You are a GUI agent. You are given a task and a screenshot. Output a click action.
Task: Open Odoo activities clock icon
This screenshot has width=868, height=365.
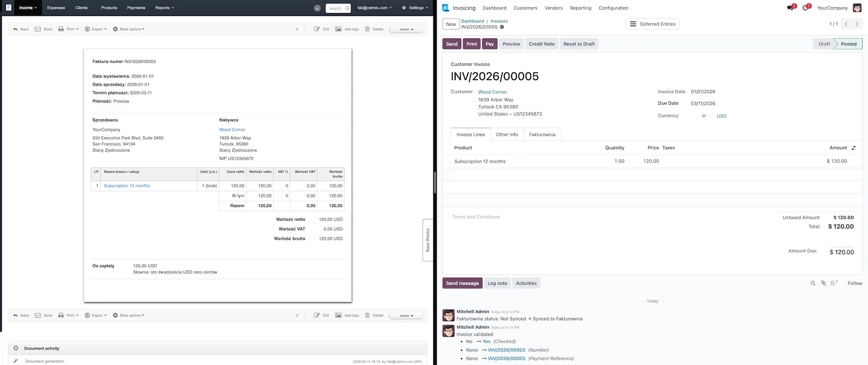pyautogui.click(x=806, y=8)
